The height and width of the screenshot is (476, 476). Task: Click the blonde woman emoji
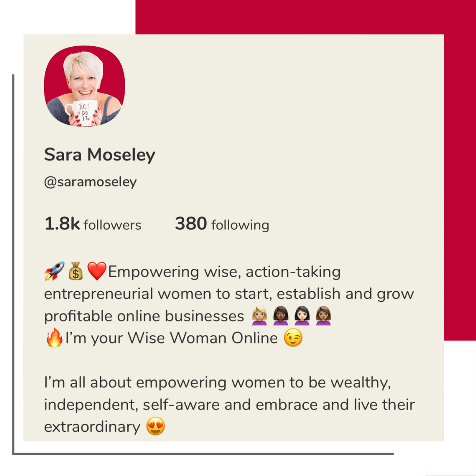(259, 316)
